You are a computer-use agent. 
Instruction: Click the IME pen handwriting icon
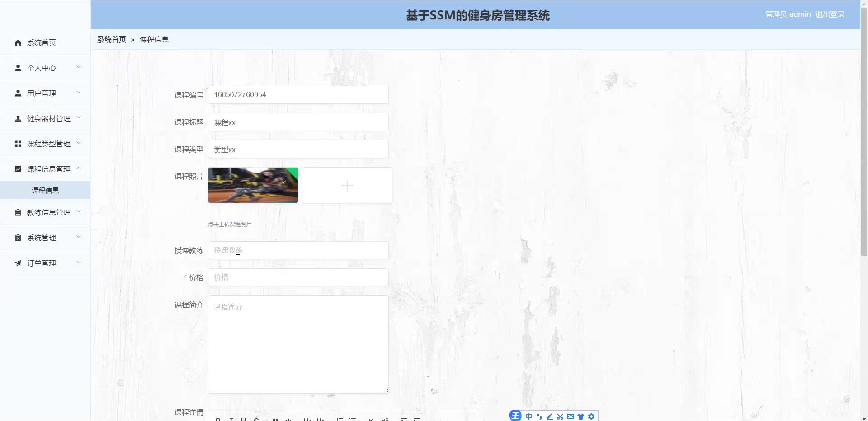tap(550, 416)
